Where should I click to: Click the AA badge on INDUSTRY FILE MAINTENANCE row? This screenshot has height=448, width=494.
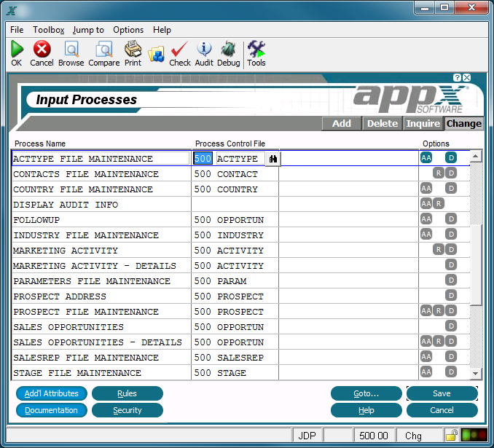click(426, 234)
